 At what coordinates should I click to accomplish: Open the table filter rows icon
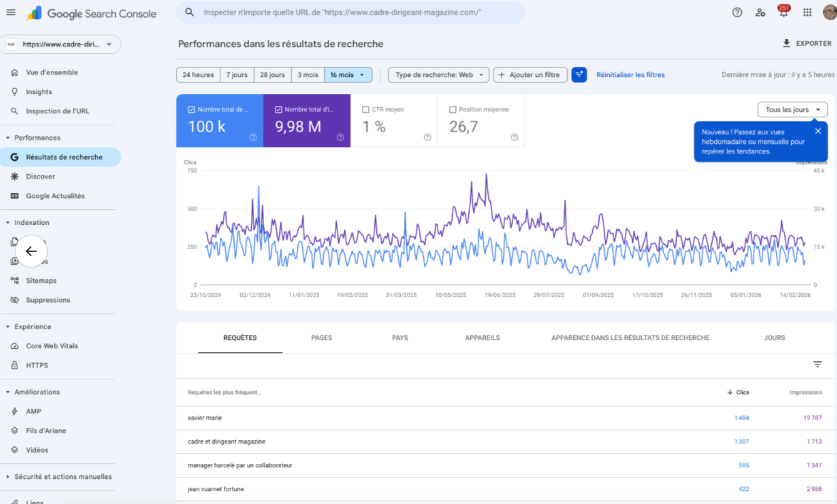(817, 364)
